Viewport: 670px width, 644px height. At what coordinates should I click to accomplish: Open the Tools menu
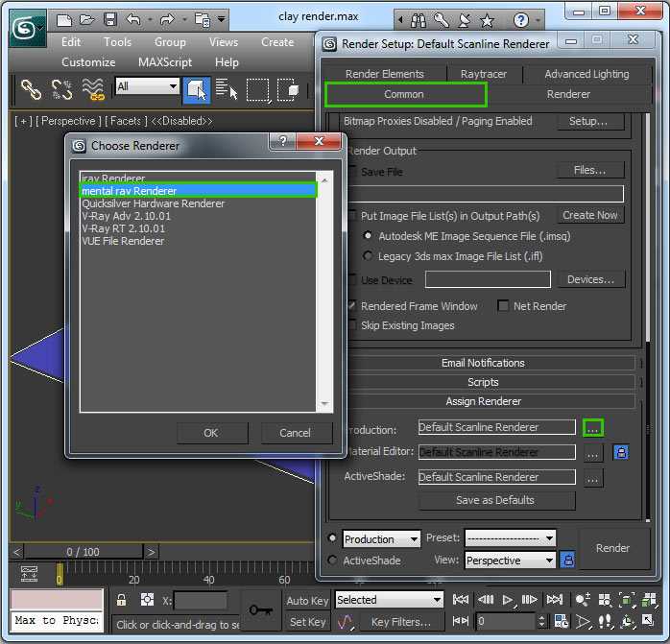click(117, 42)
